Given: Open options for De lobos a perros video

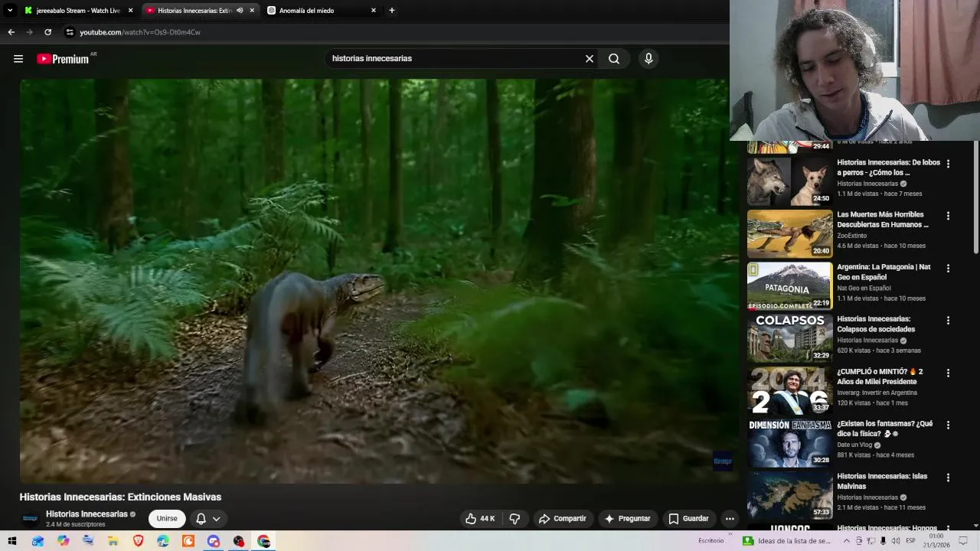Looking at the screenshot, I should click(948, 164).
